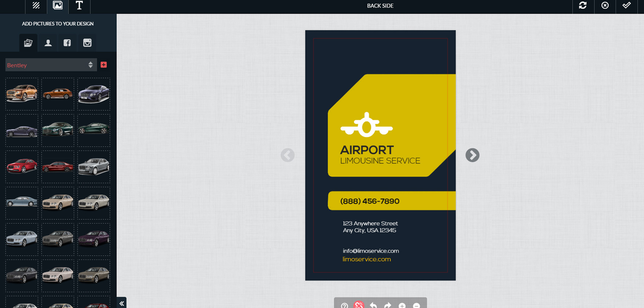Open the Facebook pictures source tab
This screenshot has height=308, width=644.
[67, 43]
